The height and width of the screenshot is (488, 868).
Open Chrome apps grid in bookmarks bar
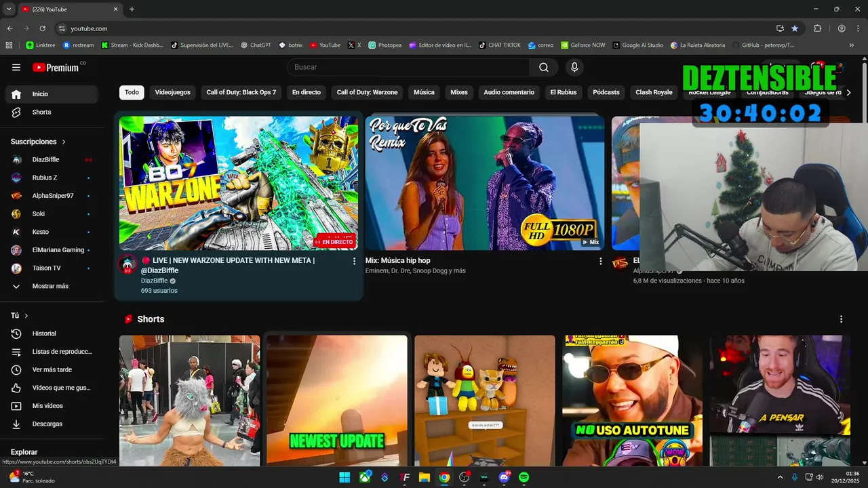tap(9, 45)
